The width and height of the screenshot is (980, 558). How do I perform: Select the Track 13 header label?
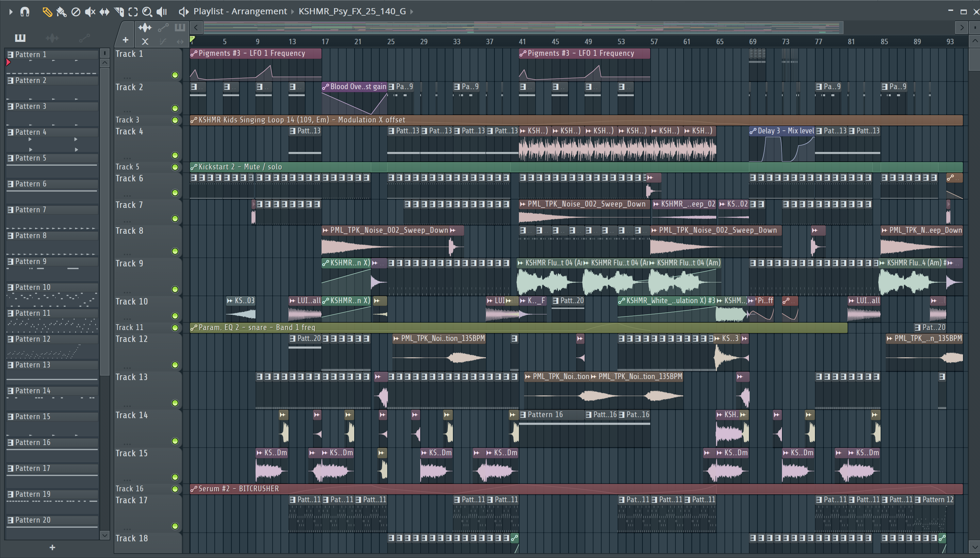pos(131,377)
